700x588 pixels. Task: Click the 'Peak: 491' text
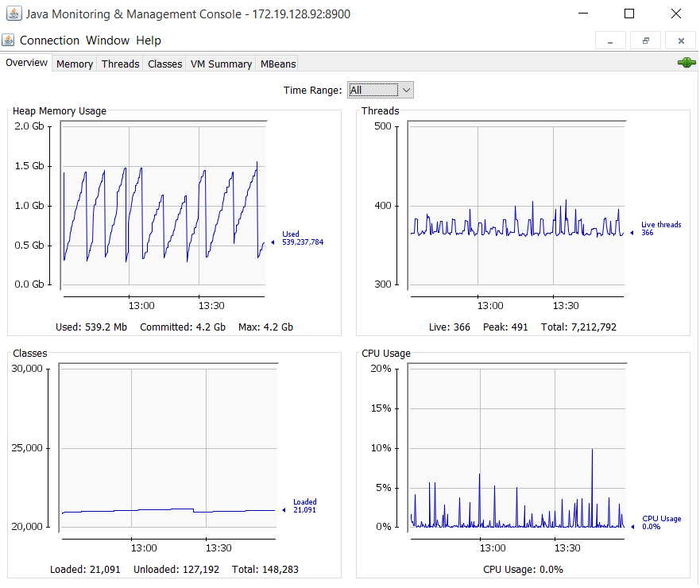click(x=505, y=327)
